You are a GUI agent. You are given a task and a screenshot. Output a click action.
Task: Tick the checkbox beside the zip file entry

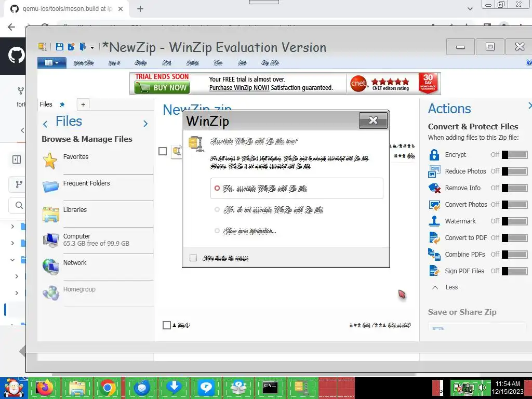[163, 151]
